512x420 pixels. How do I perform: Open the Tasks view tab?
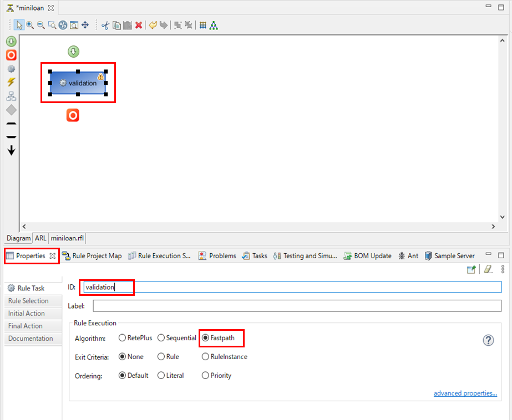coord(255,256)
